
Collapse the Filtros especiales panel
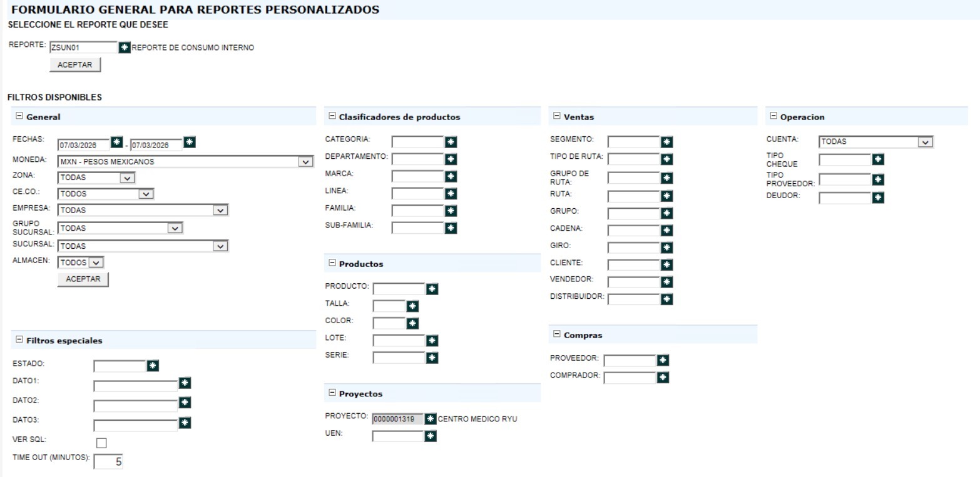tap(19, 340)
